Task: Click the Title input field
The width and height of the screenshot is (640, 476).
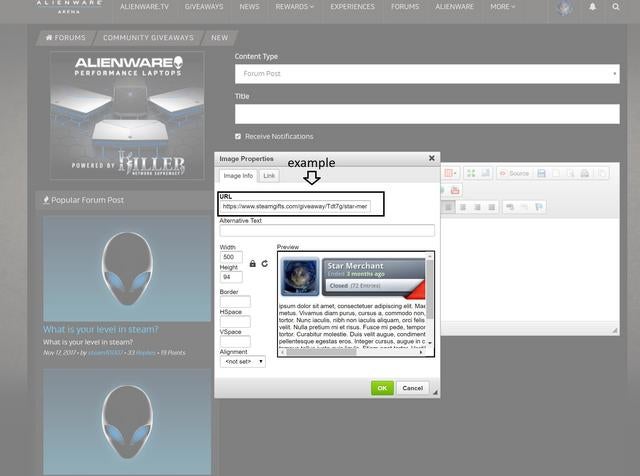Action: tap(427, 113)
